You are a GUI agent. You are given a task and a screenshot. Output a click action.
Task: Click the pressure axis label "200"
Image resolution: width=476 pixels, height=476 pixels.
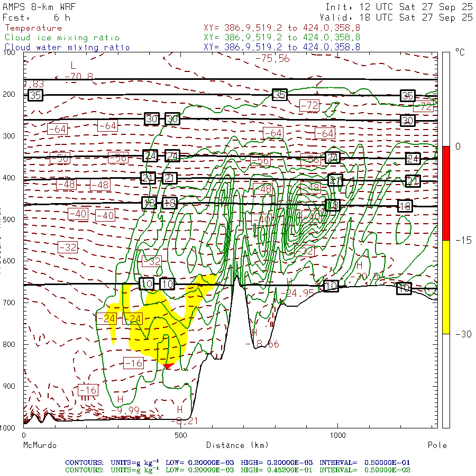point(9,94)
